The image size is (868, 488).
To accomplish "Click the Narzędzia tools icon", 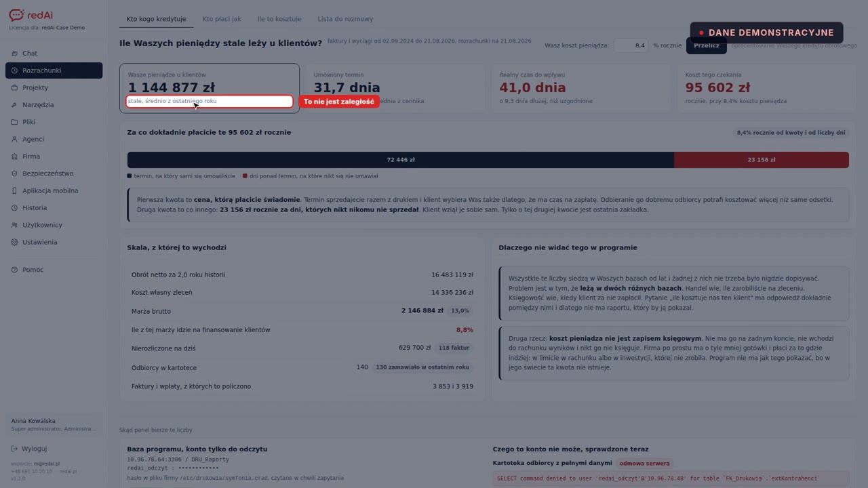I will pyautogui.click(x=15, y=105).
